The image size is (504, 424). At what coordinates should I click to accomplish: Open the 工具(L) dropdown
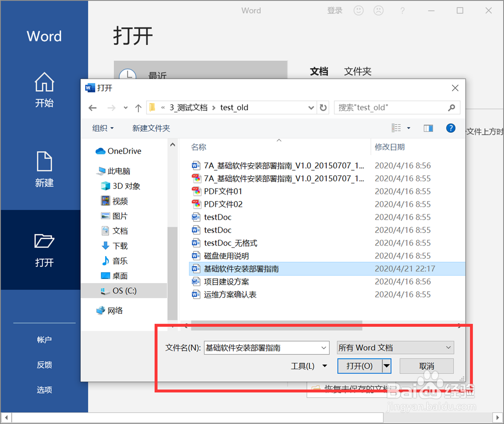coord(309,366)
